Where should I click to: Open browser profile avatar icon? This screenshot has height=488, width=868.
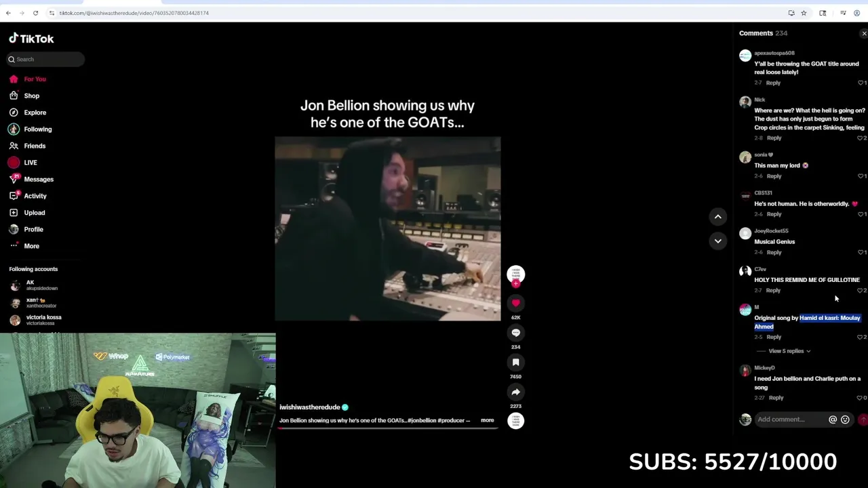[857, 13]
